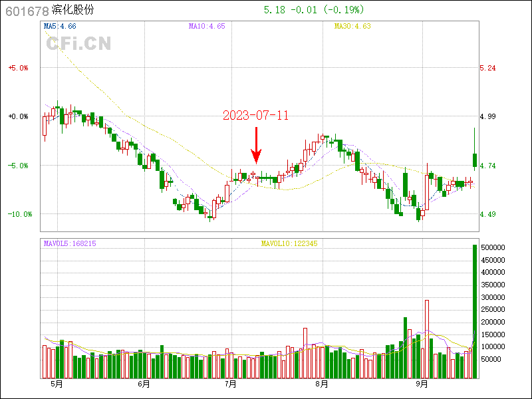This screenshot has width=532, height=399.
Task: Select the 9月 label on time axis
Action: 421,384
